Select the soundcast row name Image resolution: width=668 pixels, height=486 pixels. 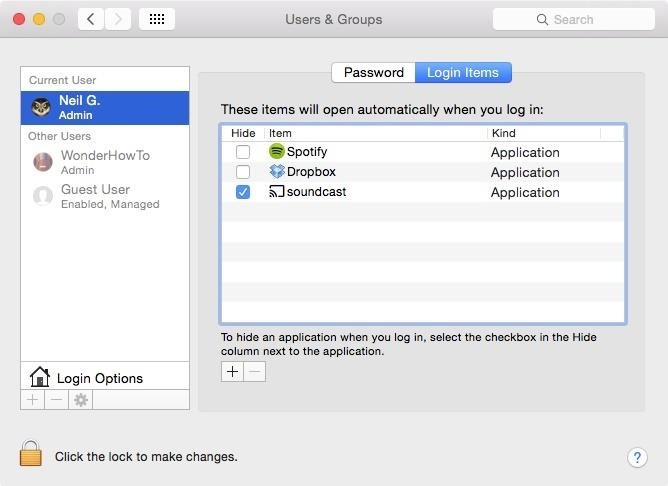[317, 192]
